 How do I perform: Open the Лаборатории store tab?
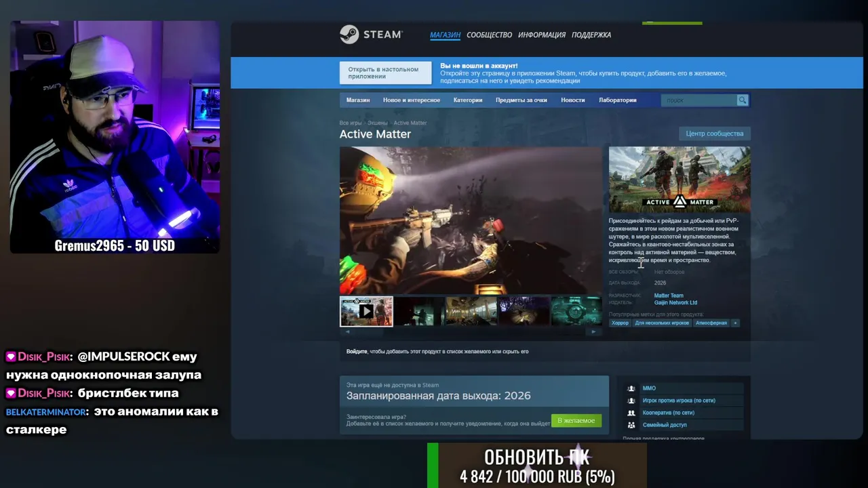click(618, 100)
